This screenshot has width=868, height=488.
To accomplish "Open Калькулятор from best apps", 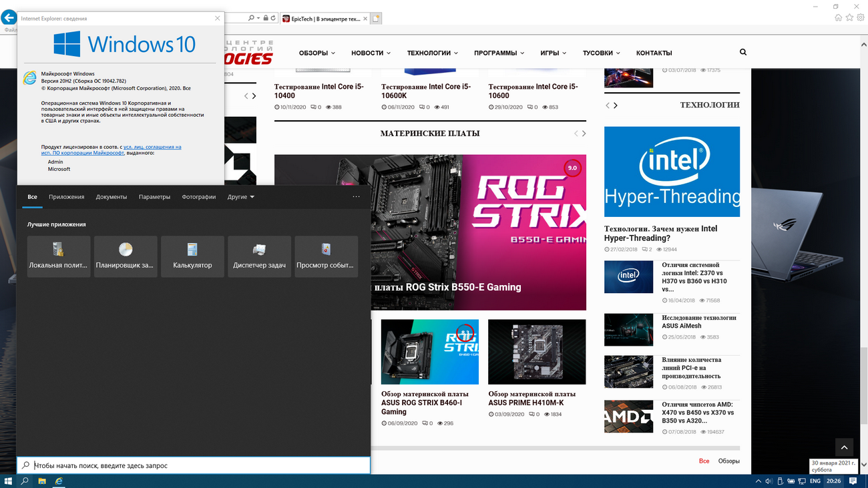I will (x=192, y=256).
